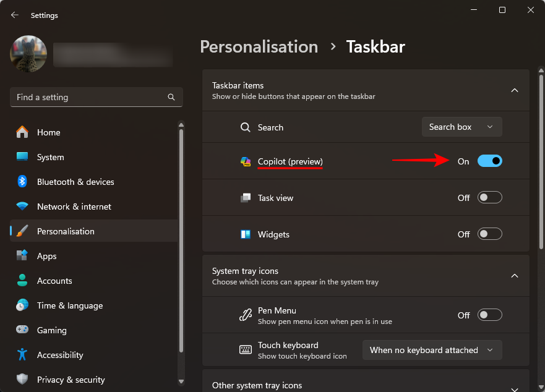The image size is (545, 392).
Task: Go to Time & language settings
Action: pyautogui.click(x=69, y=305)
